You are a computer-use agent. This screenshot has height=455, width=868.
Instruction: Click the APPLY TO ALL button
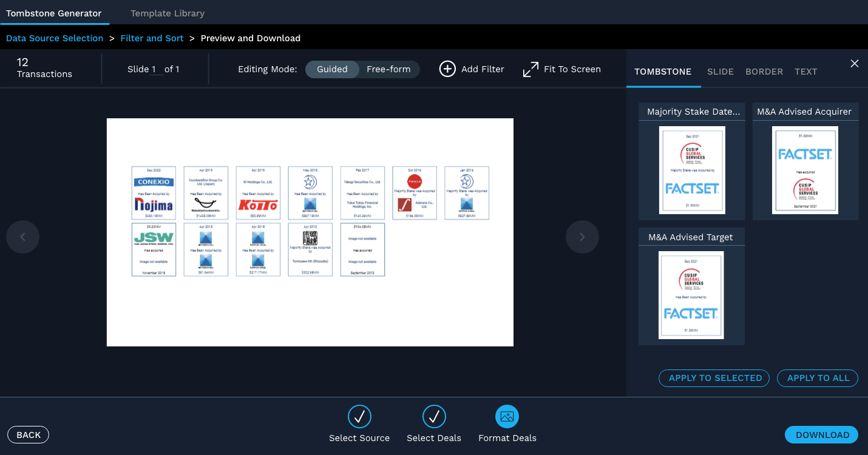tap(817, 378)
